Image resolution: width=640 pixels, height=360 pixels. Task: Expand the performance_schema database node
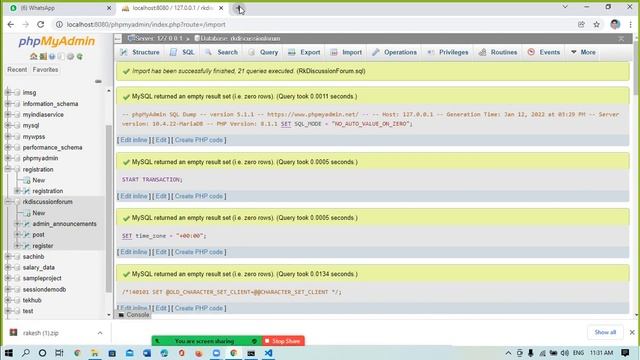point(8,147)
